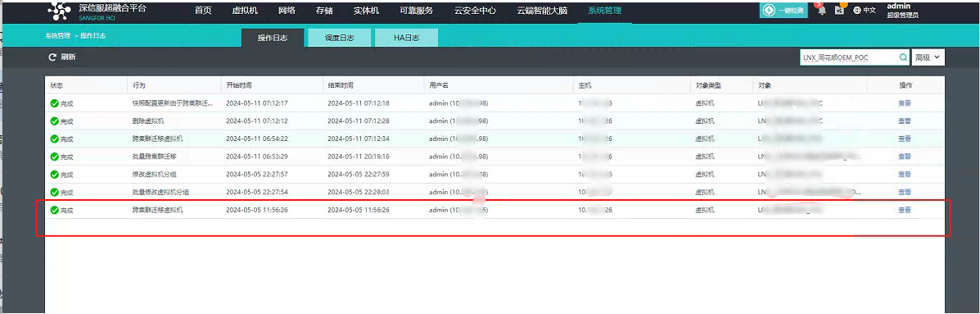This screenshot has height=314, width=980.
Task: Click the globe language icon
Action: [856, 10]
